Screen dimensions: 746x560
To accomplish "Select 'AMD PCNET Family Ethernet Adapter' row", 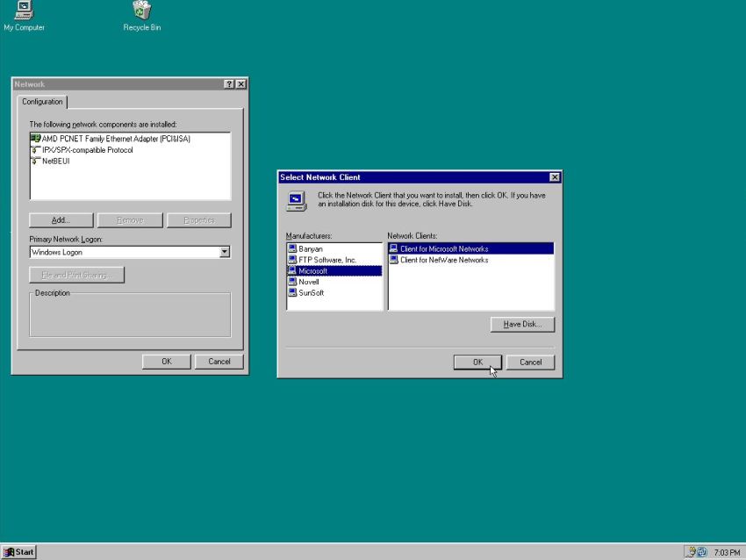I will [x=116, y=139].
